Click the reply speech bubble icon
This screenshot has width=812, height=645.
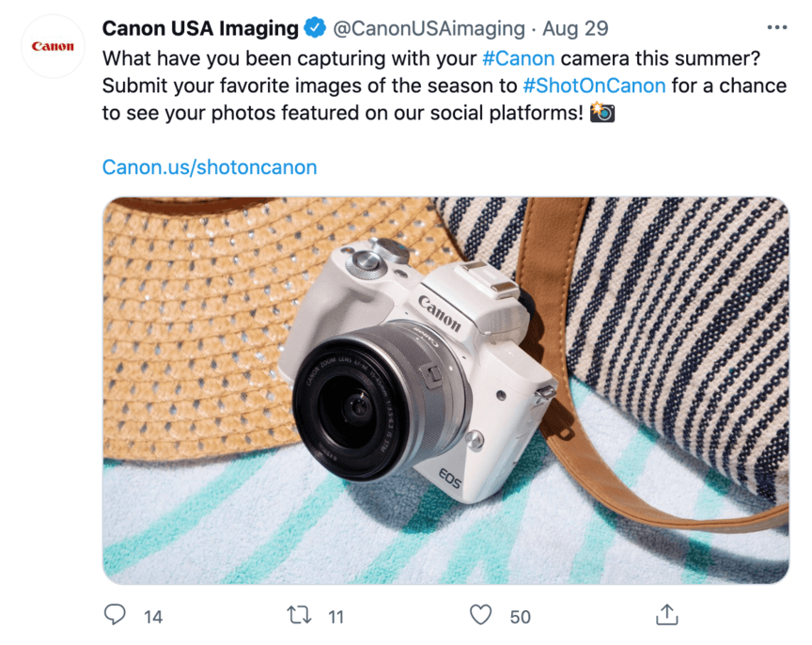[x=115, y=615]
